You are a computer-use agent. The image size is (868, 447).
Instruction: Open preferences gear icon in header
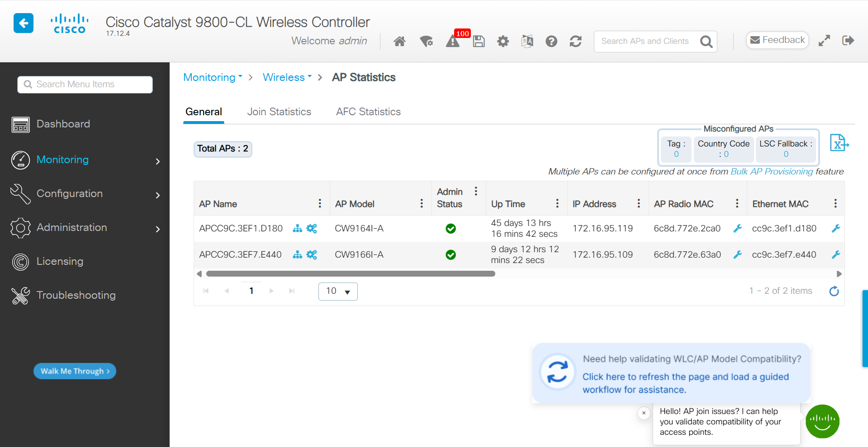tap(503, 42)
